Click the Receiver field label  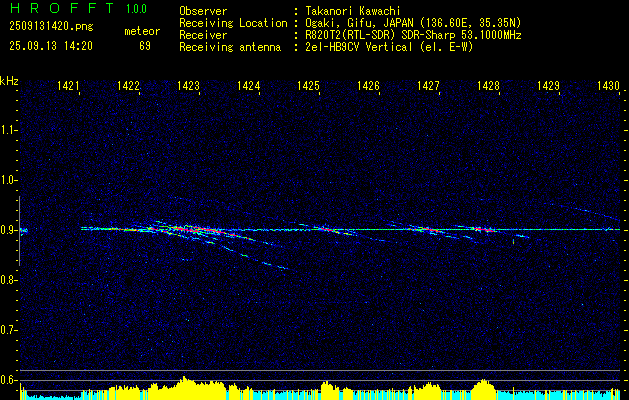coord(203,35)
